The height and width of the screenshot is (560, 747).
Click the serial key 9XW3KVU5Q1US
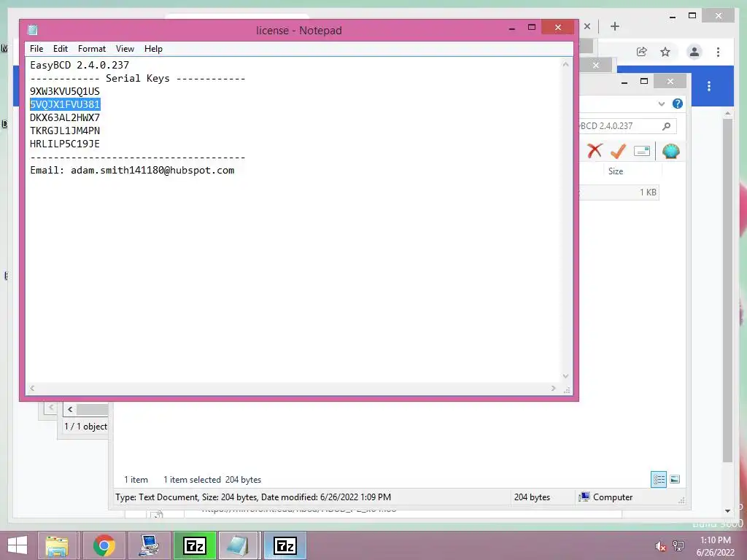[65, 91]
